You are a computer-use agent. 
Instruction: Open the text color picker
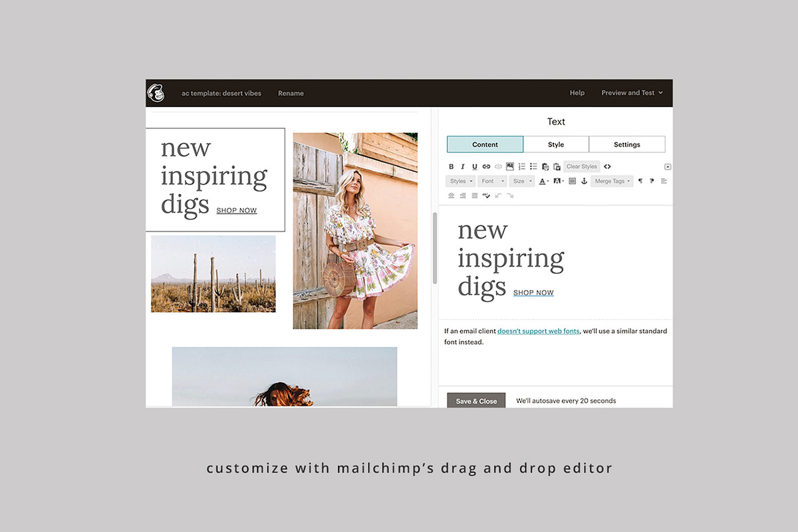click(543, 181)
